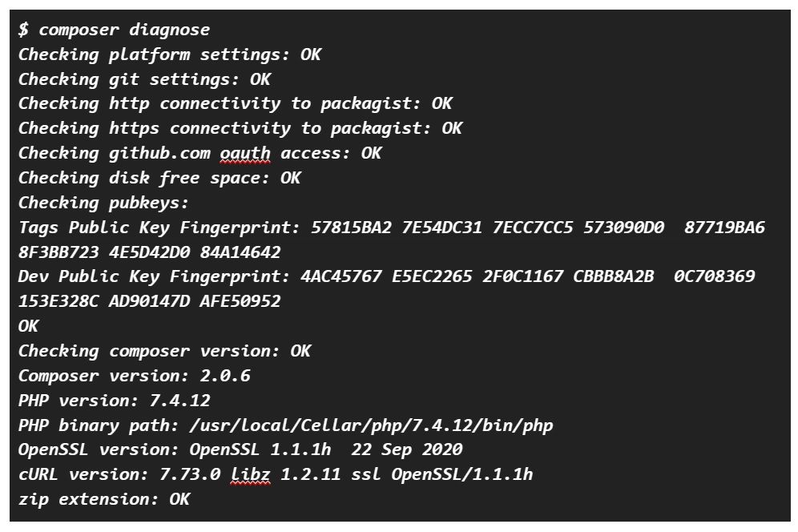Click the 'Checking composer version: OK' line
Image resolution: width=798 pixels, height=532 pixels.
click(x=164, y=351)
